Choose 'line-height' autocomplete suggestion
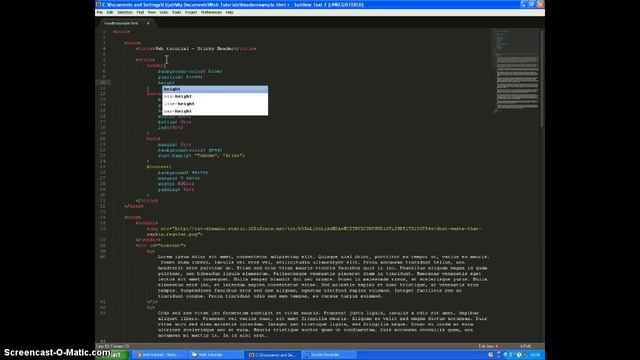Screen dimensions: 640x360 [x=215, y=104]
